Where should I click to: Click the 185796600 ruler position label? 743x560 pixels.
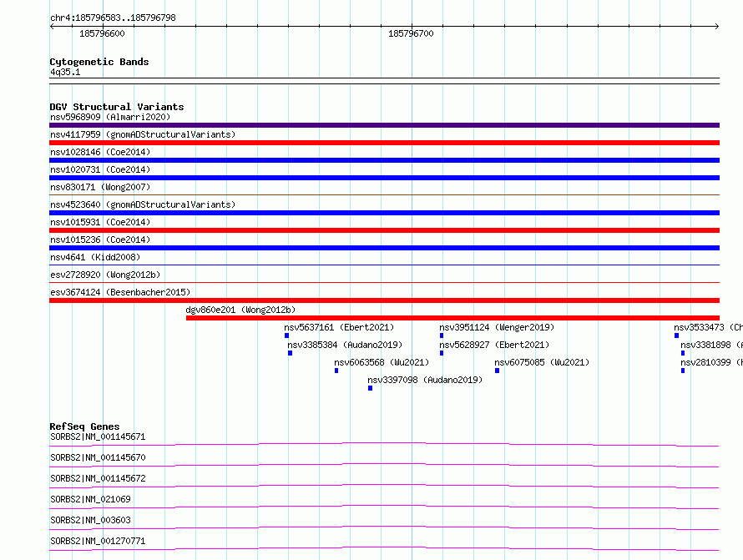(102, 33)
